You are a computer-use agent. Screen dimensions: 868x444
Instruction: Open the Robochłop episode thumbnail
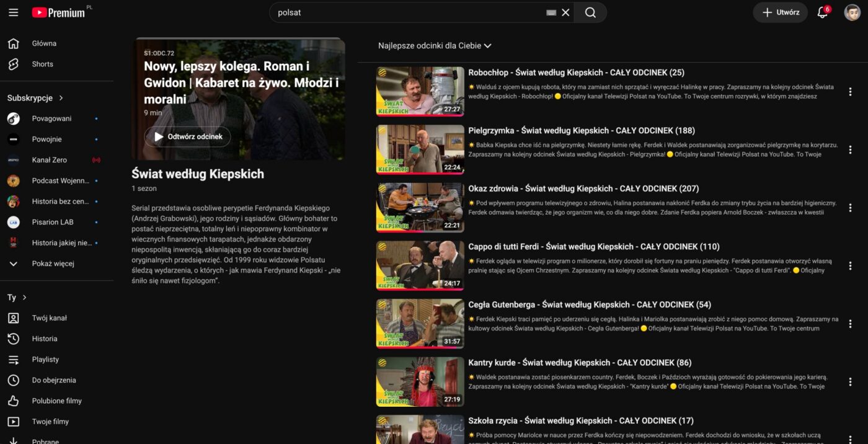[x=420, y=91]
